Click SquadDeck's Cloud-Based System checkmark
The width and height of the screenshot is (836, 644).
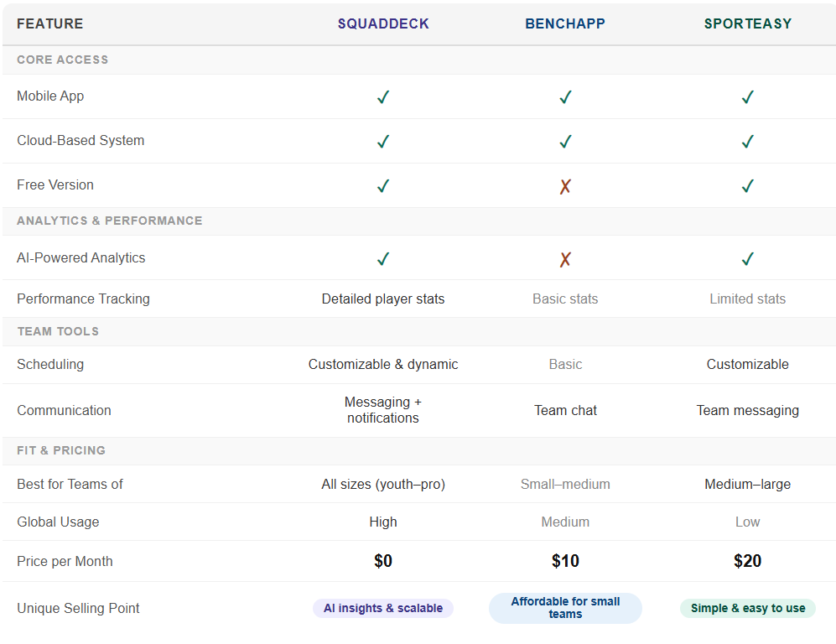(x=383, y=141)
